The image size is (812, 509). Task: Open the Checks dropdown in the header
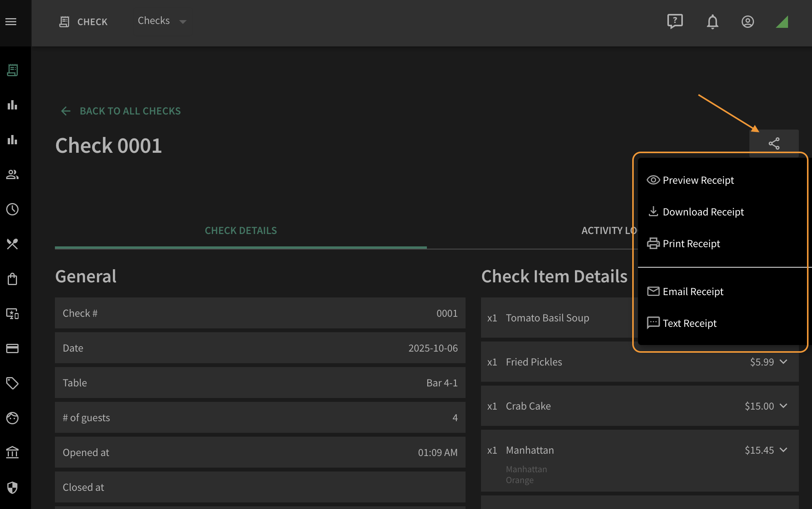(x=162, y=21)
